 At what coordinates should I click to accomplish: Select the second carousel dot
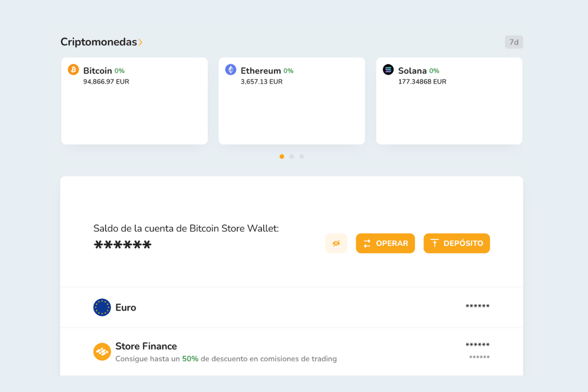pyautogui.click(x=292, y=156)
